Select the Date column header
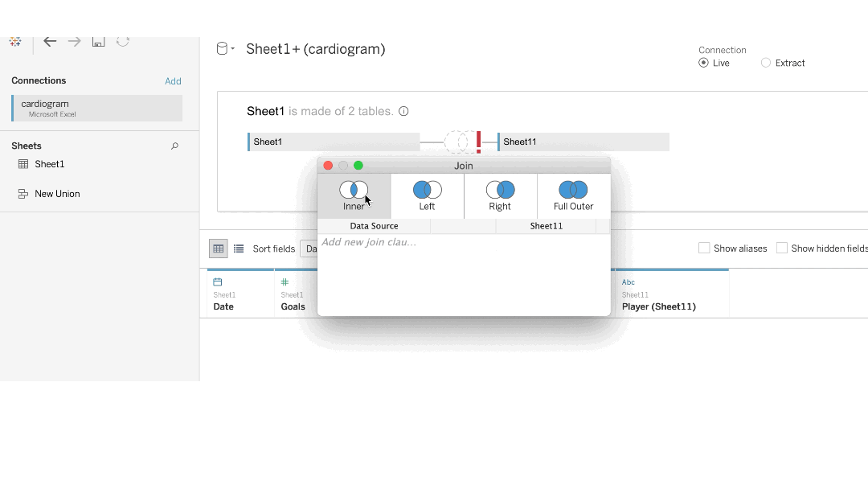 (241, 294)
